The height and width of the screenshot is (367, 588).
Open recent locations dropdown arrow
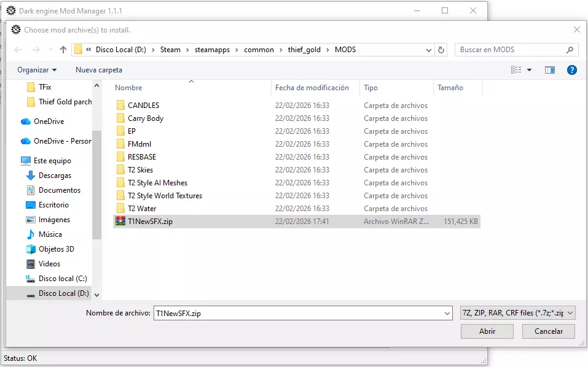click(50, 50)
